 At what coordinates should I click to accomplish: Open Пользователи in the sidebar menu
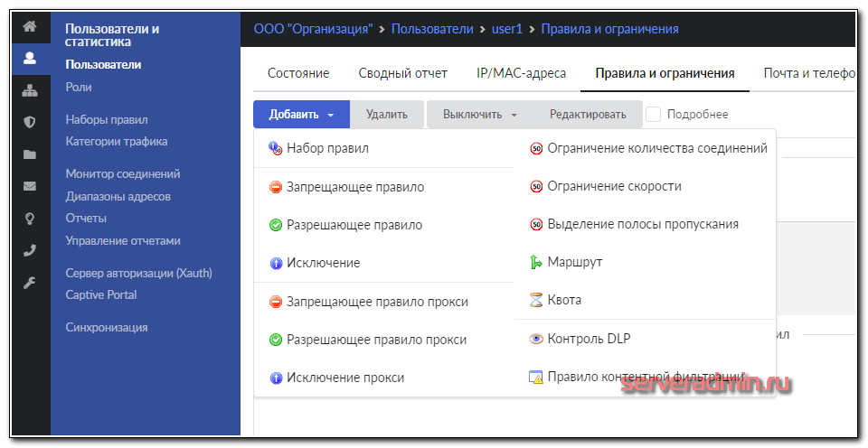tap(103, 64)
